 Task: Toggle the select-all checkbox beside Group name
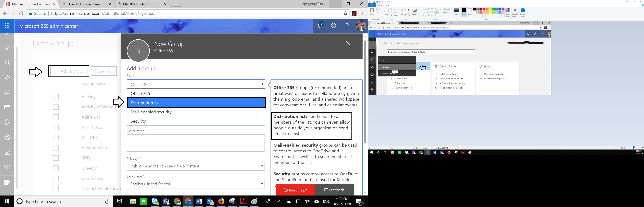click(55, 84)
